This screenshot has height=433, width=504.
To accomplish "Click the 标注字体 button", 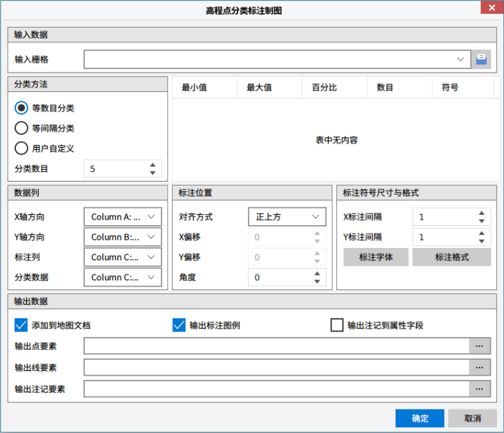I will tap(376, 257).
